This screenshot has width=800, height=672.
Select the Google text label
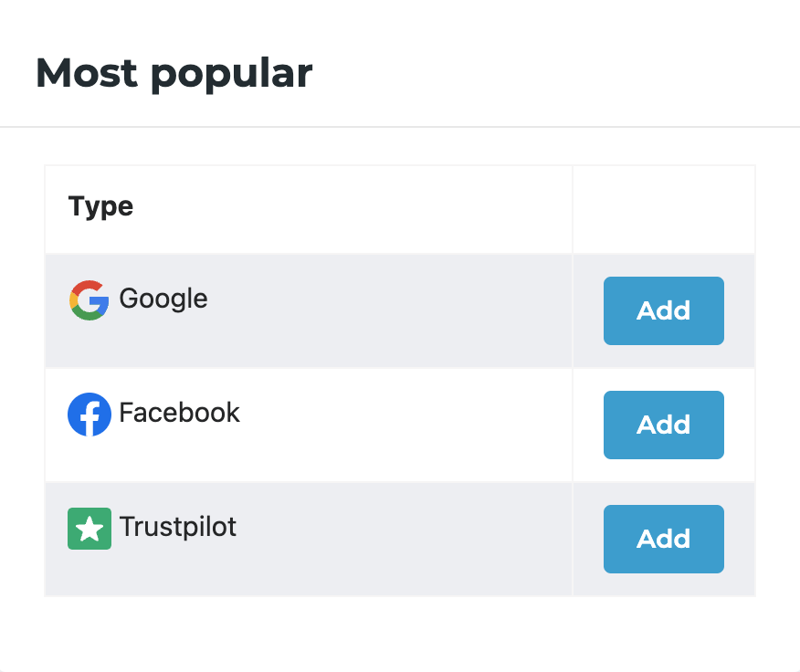point(163,299)
